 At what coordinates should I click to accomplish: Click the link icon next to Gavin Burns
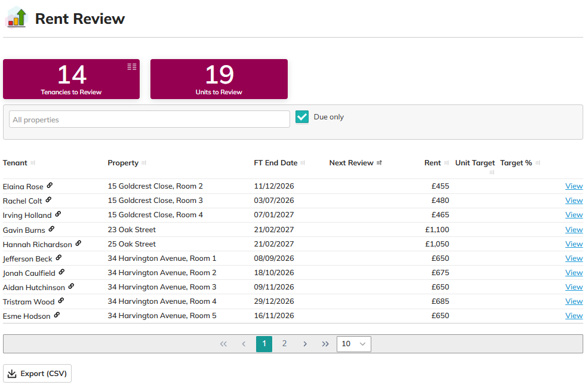(51, 229)
